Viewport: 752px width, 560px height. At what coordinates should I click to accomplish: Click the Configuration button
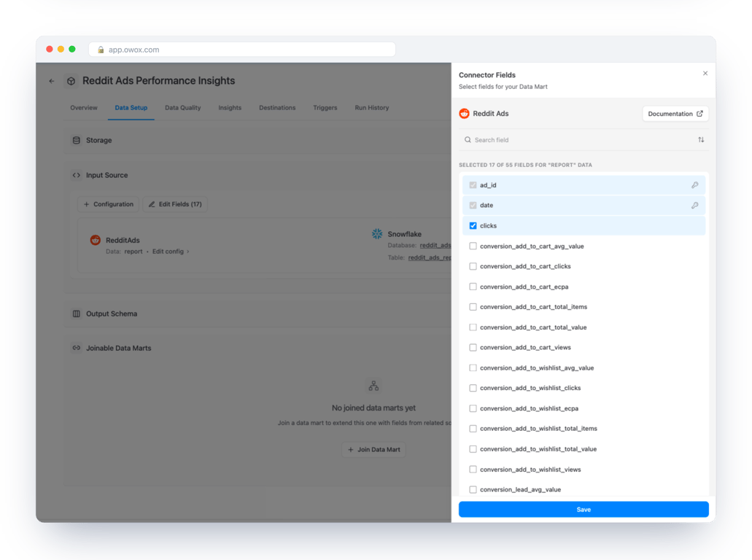pos(109,204)
